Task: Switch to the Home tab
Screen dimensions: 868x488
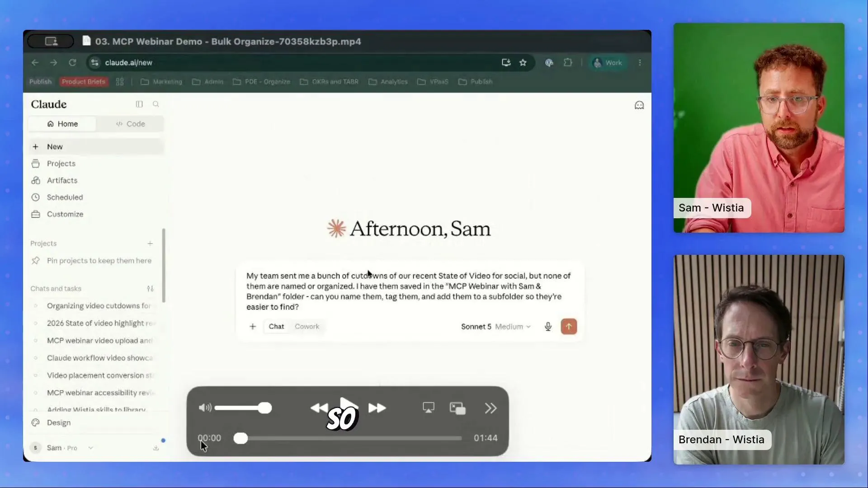Action: pyautogui.click(x=62, y=124)
